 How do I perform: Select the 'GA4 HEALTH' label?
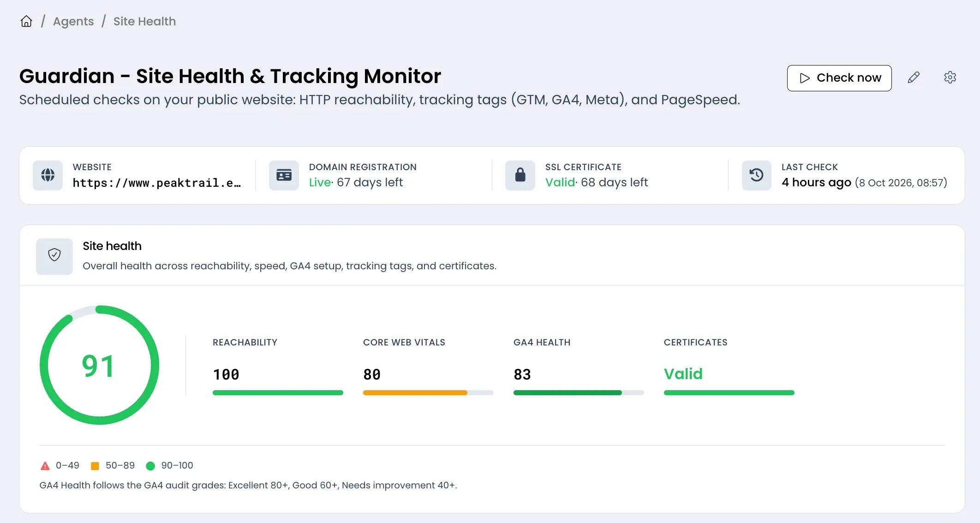click(x=542, y=342)
